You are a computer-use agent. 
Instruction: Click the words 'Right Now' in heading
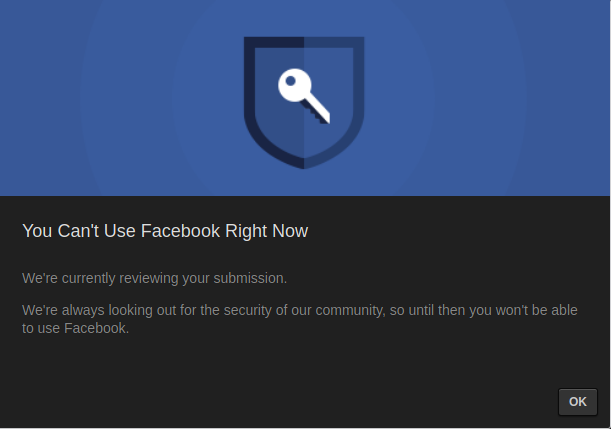point(267,231)
